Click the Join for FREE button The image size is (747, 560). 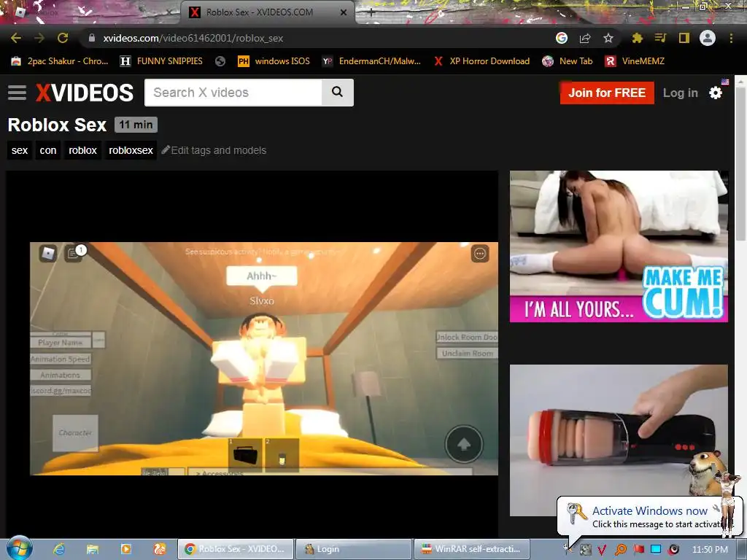coord(607,93)
